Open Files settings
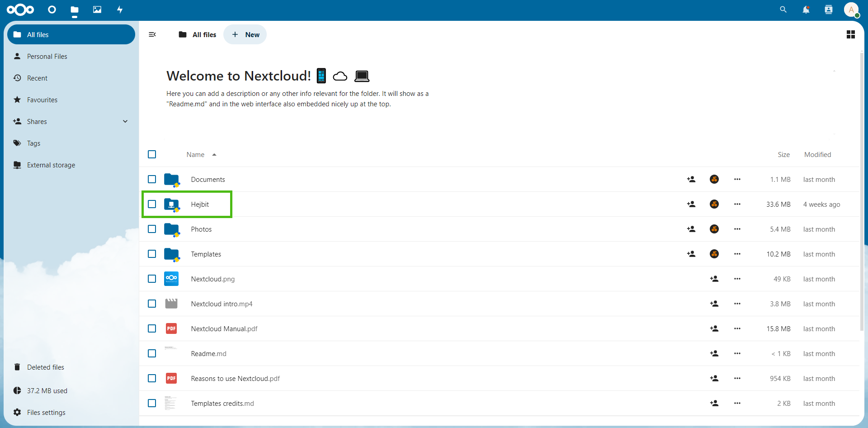868x428 pixels. point(46,412)
